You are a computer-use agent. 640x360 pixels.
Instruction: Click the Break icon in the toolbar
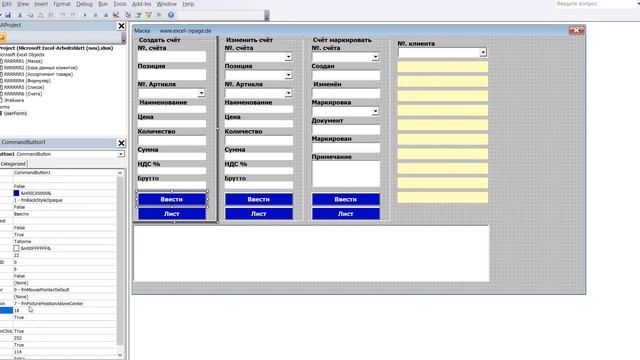95,15
